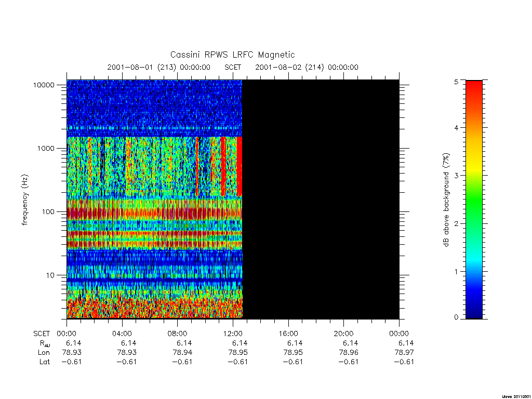The width and height of the screenshot is (532, 399).
Task: Select the start date '2001-08-01 (213) 00:00:00'
Action: point(158,67)
